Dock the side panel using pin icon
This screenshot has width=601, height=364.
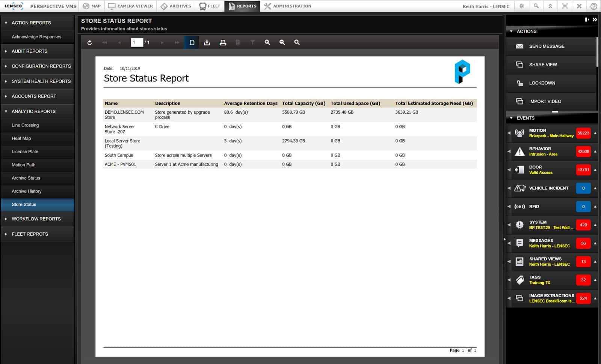coord(587,20)
